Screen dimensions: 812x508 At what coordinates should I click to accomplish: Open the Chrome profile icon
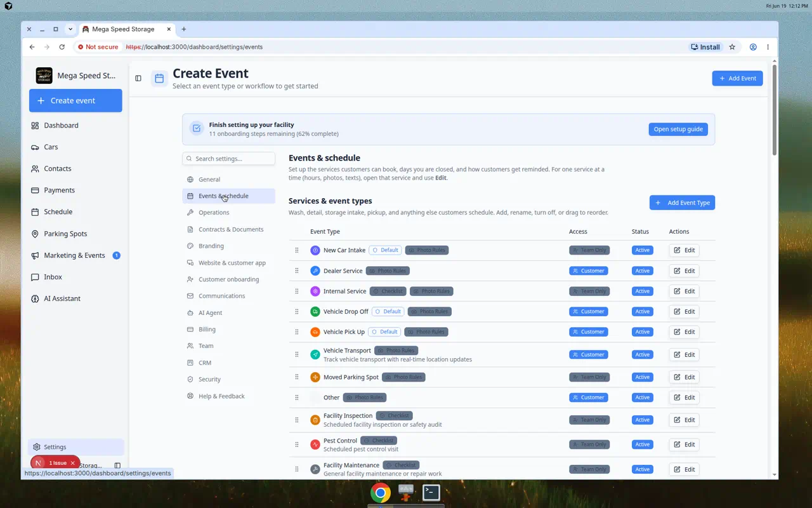coord(753,47)
